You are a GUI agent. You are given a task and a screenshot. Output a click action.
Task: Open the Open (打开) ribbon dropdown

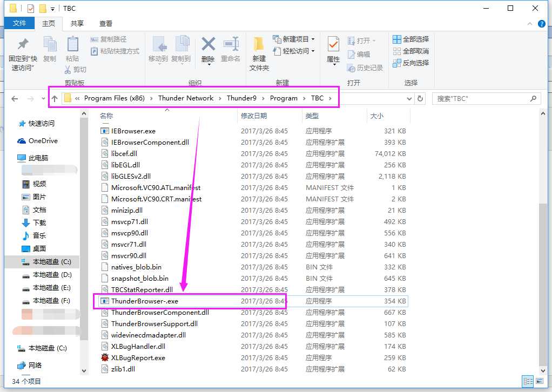pyautogui.click(x=361, y=41)
